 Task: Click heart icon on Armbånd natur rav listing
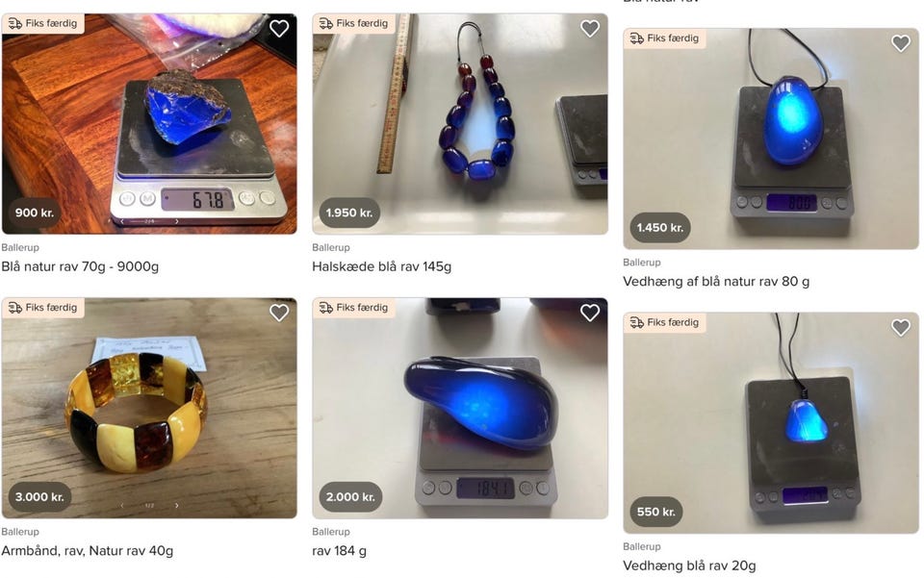(x=279, y=313)
